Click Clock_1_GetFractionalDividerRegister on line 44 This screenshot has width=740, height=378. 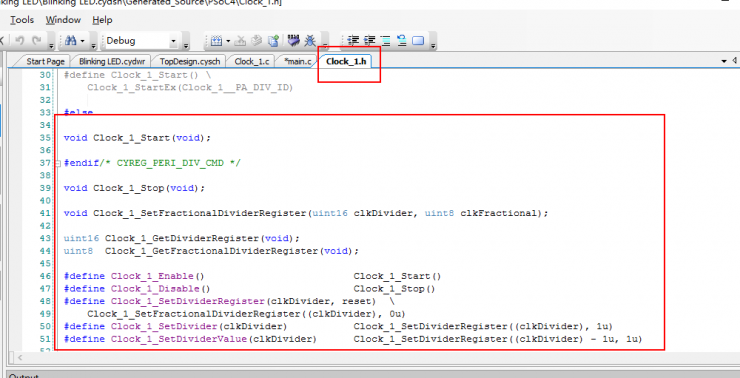(x=211, y=251)
